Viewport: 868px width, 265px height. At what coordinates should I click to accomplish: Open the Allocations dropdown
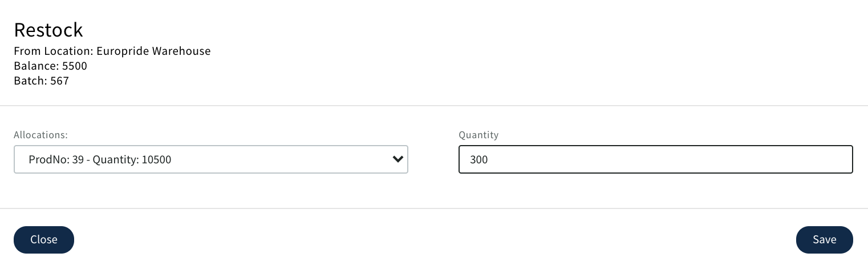210,159
